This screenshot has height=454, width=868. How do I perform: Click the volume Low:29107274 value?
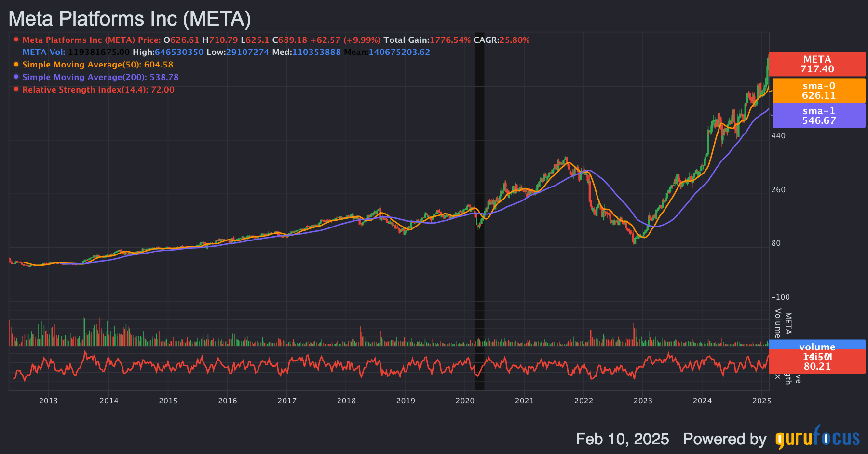pos(238,52)
